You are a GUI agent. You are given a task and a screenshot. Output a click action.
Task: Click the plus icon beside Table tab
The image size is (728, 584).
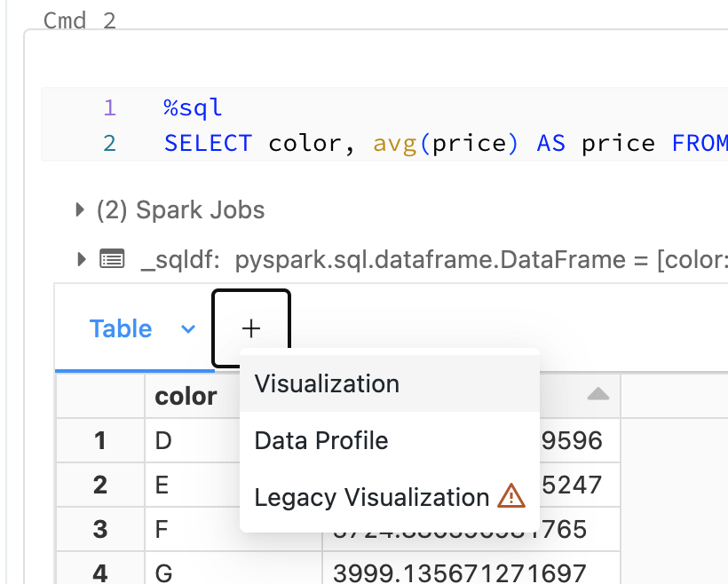(251, 329)
